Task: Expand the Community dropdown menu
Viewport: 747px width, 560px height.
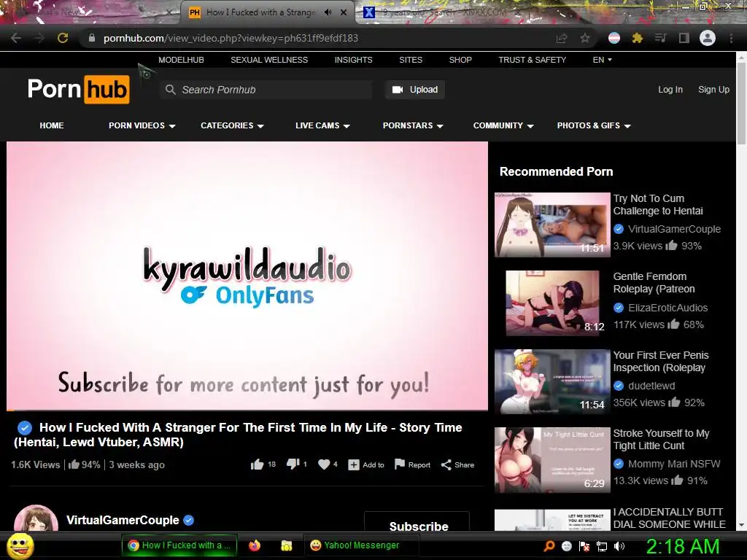Action: tap(503, 125)
